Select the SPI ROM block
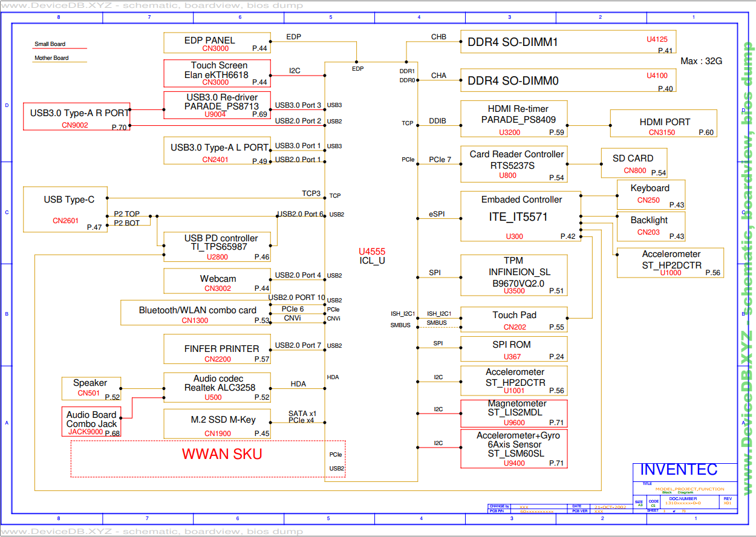The height and width of the screenshot is (537, 756). coord(514,349)
